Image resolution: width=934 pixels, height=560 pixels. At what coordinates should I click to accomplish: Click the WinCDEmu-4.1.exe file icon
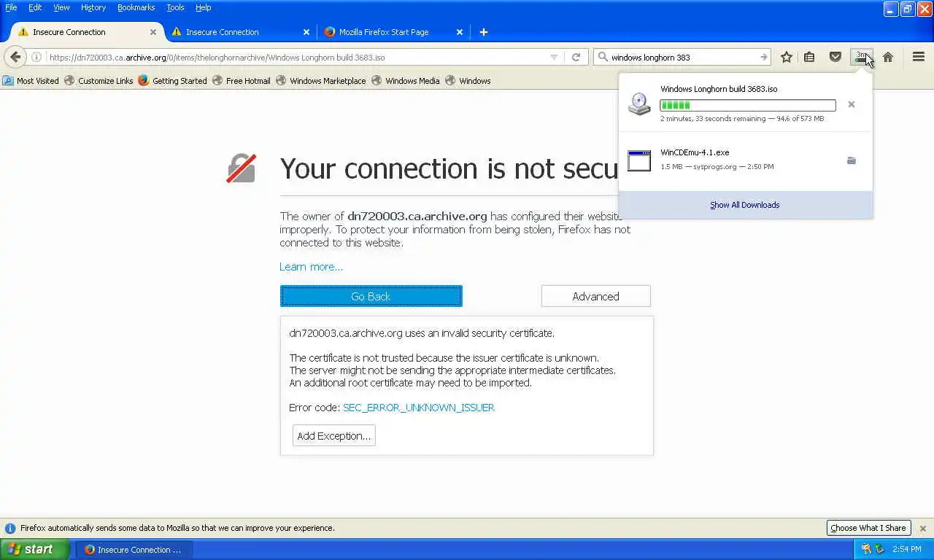point(639,160)
